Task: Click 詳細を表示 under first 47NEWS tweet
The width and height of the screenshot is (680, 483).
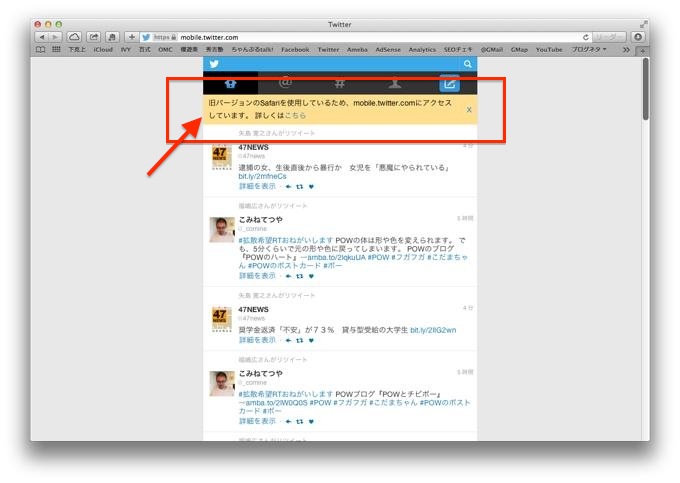Action: (257, 186)
